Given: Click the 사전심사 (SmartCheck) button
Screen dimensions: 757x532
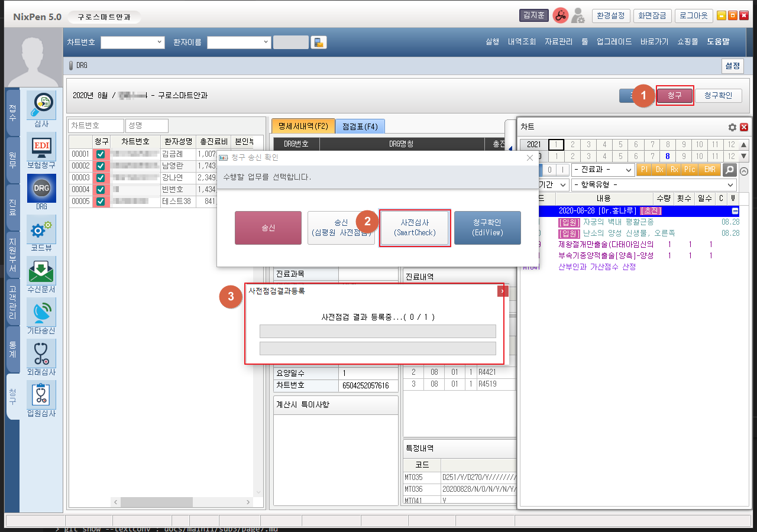Looking at the screenshot, I should tap(415, 228).
